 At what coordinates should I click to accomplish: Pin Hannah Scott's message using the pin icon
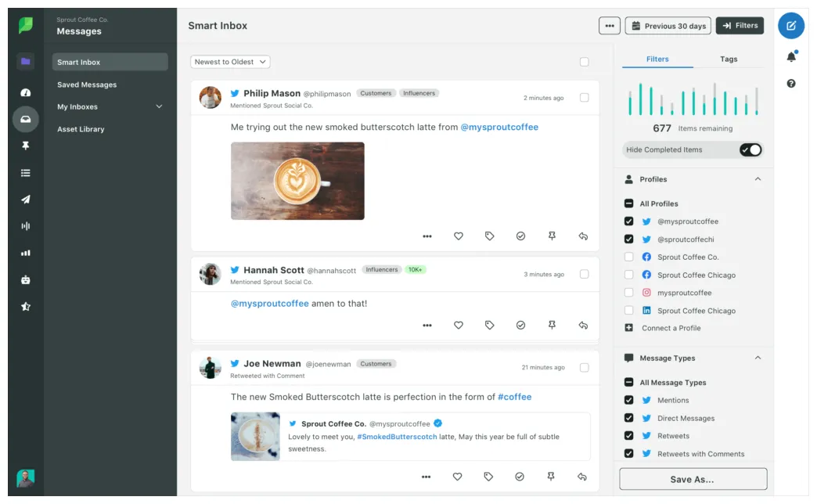click(552, 325)
